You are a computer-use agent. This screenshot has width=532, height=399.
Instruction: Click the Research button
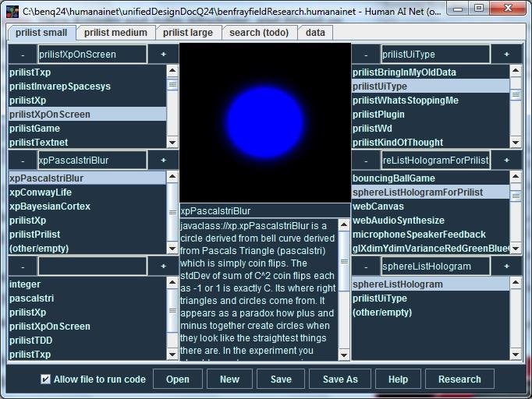click(x=459, y=379)
